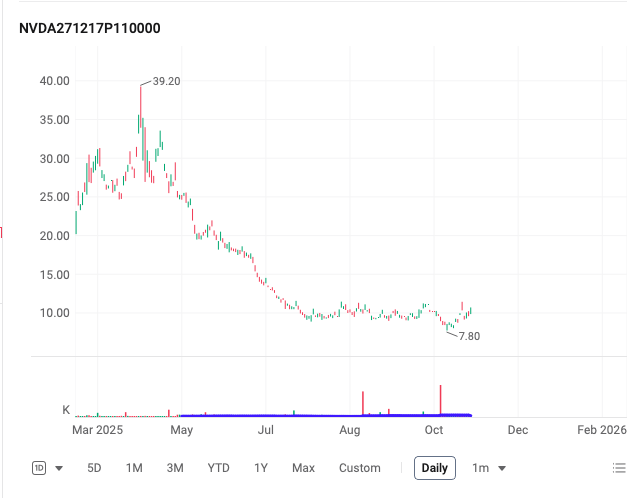Click the tall red volume bar in October
Screen dimensions: 642x498
click(x=440, y=398)
